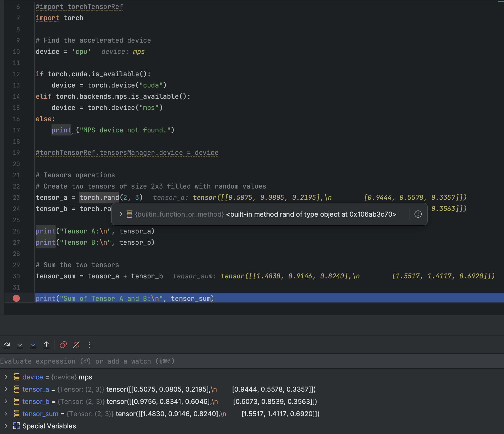Click the torch.rand call on line 23

tap(99, 197)
